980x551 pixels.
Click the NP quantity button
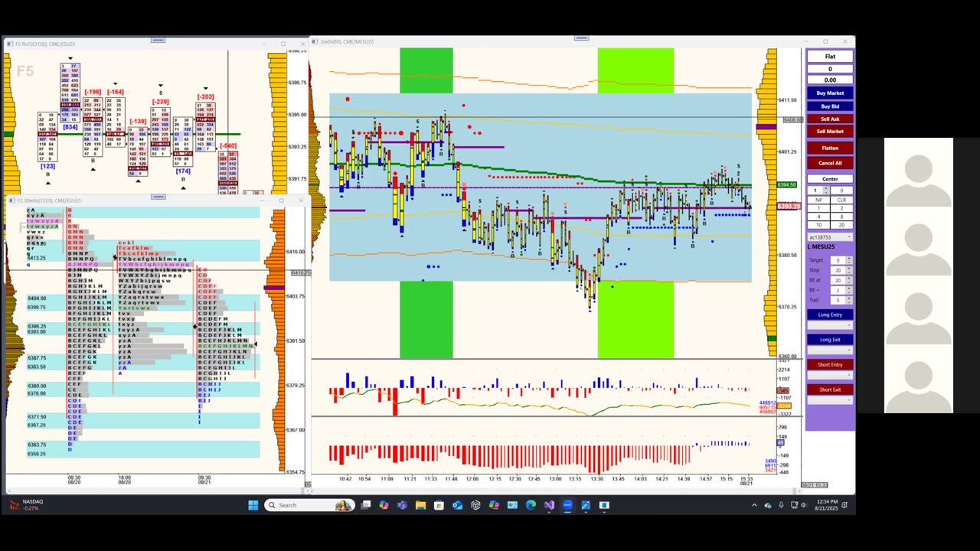click(818, 200)
